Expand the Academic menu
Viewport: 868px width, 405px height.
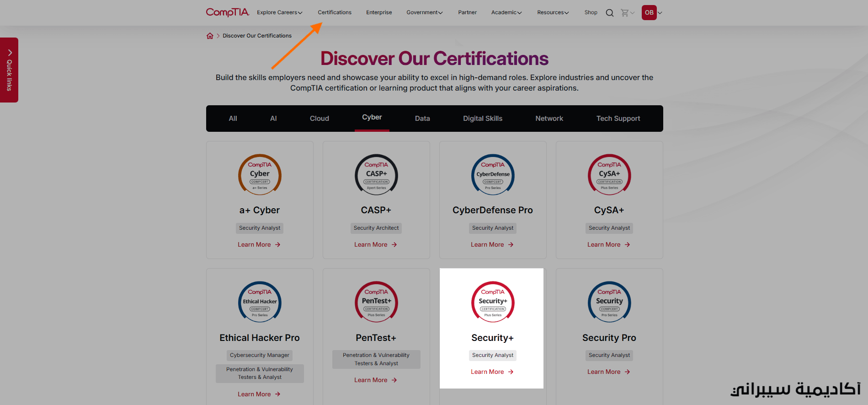(506, 12)
